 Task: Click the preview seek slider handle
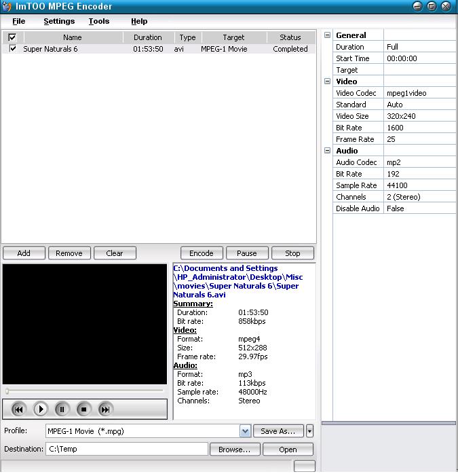coord(7,391)
